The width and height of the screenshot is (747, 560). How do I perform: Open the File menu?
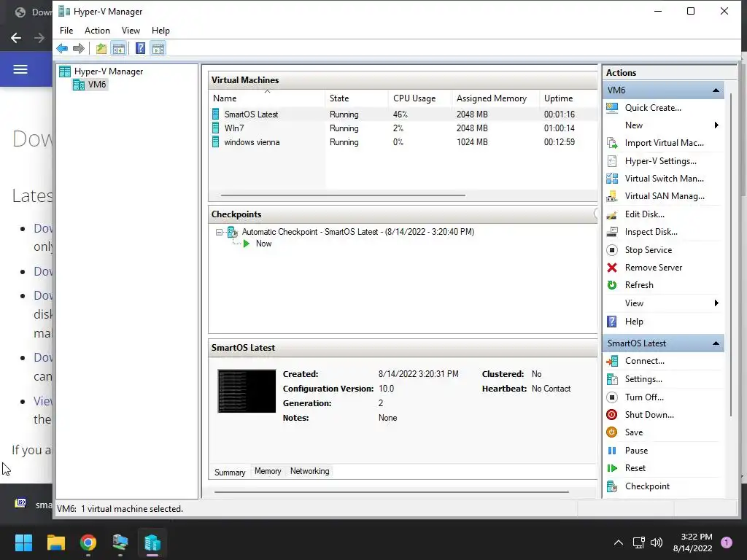(66, 31)
